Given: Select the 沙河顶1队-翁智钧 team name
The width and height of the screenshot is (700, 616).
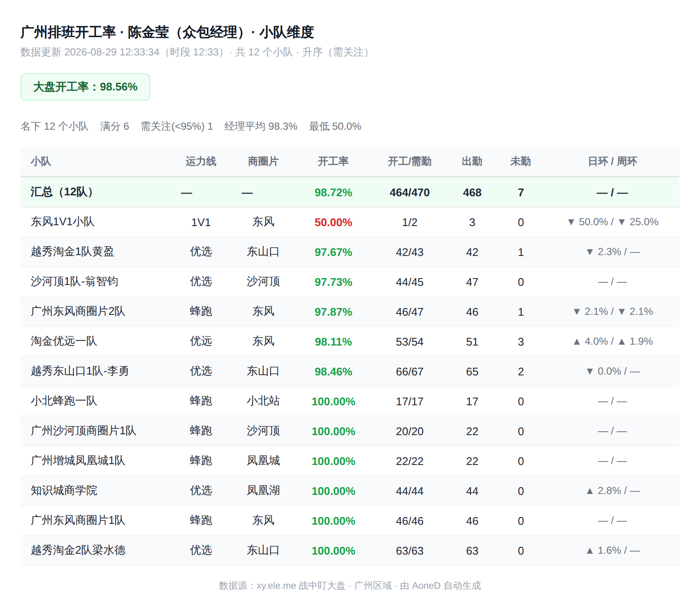Looking at the screenshot, I should point(75,282).
